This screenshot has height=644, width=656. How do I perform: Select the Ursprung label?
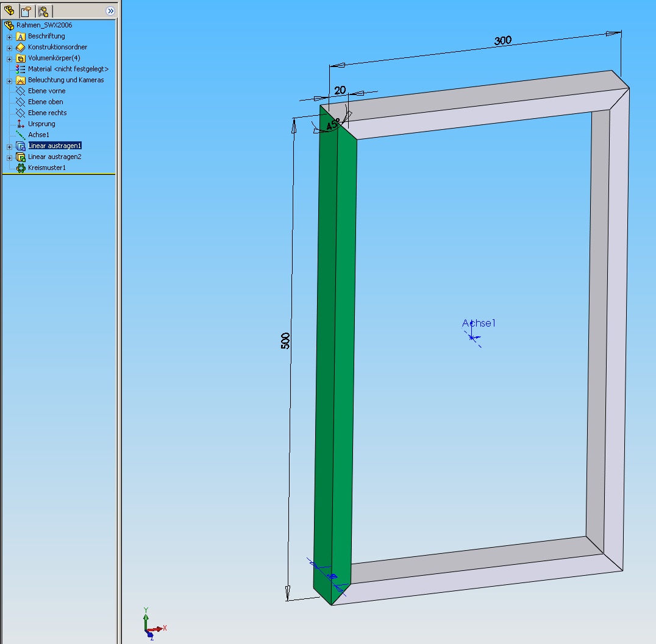coord(41,124)
